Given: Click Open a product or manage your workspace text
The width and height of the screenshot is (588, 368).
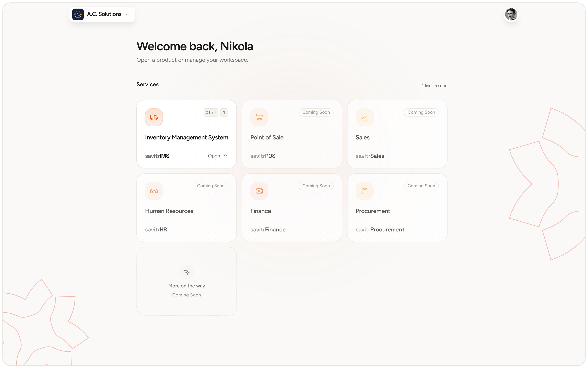Looking at the screenshot, I should 192,60.
